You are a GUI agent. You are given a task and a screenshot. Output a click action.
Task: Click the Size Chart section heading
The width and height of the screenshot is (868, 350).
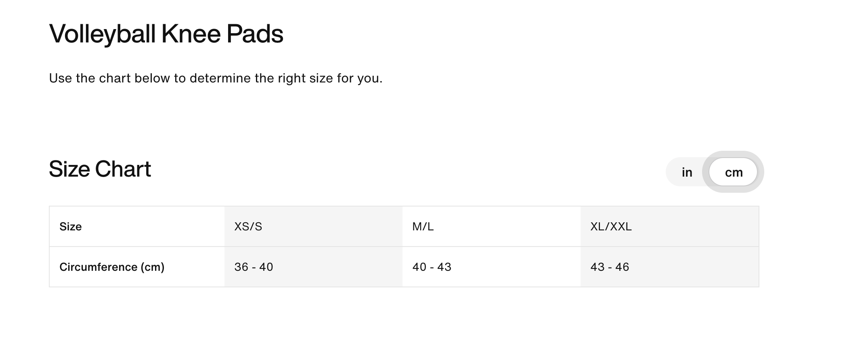click(100, 169)
